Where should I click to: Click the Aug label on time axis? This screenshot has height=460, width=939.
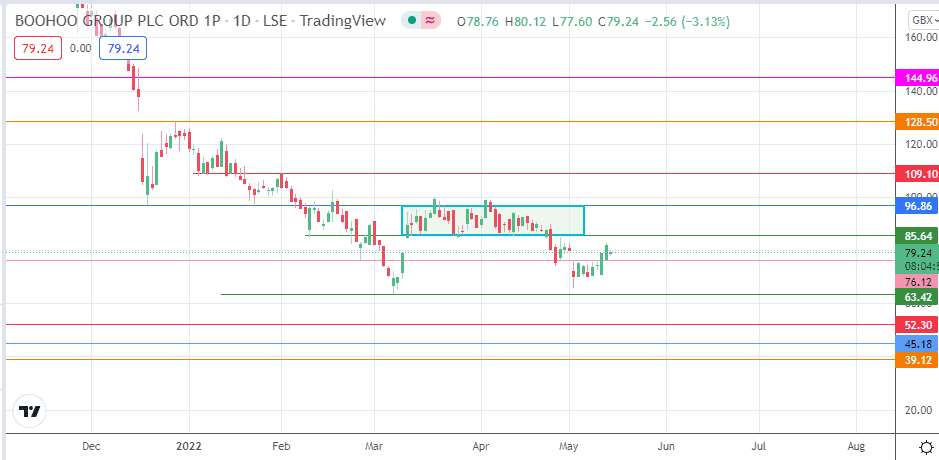856,446
